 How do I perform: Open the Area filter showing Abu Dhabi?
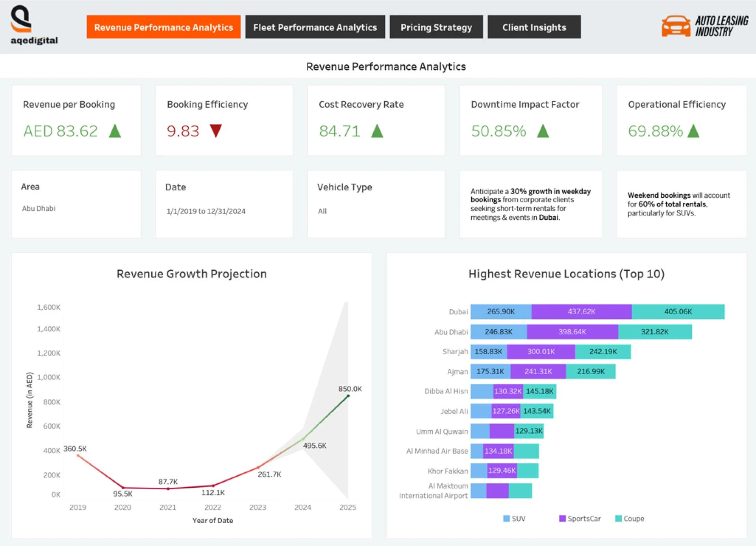pos(39,208)
